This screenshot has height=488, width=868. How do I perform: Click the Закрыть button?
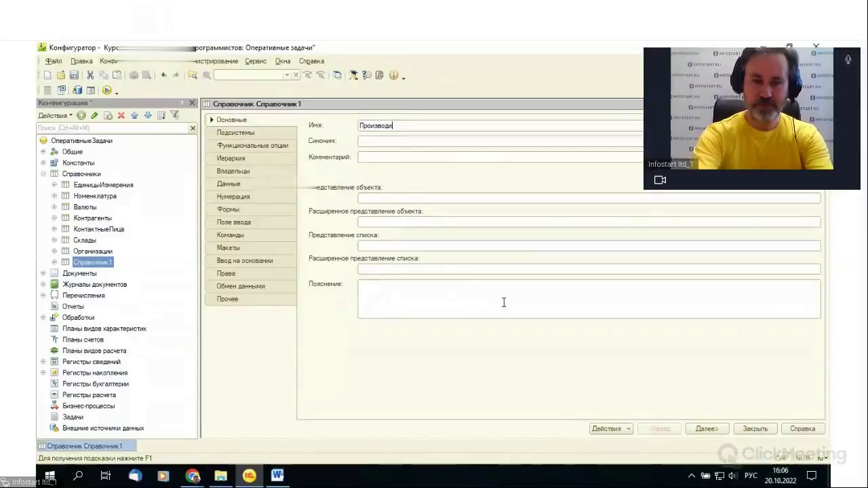point(755,428)
